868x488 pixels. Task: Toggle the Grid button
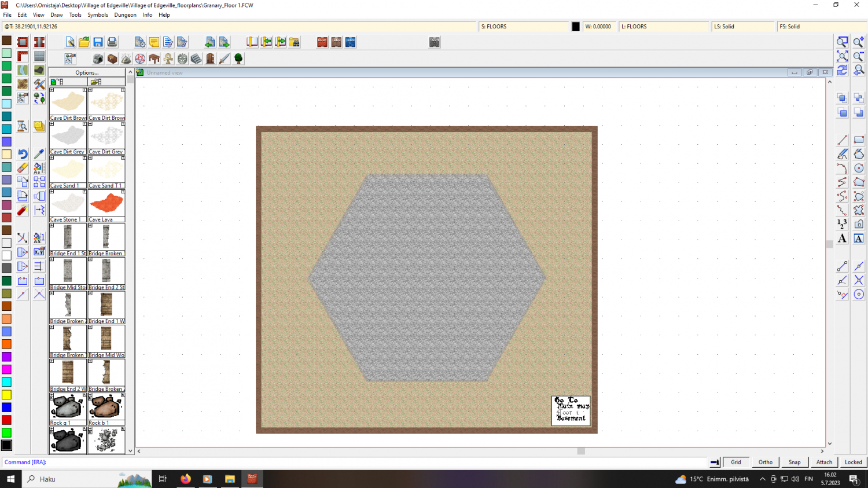(x=736, y=462)
